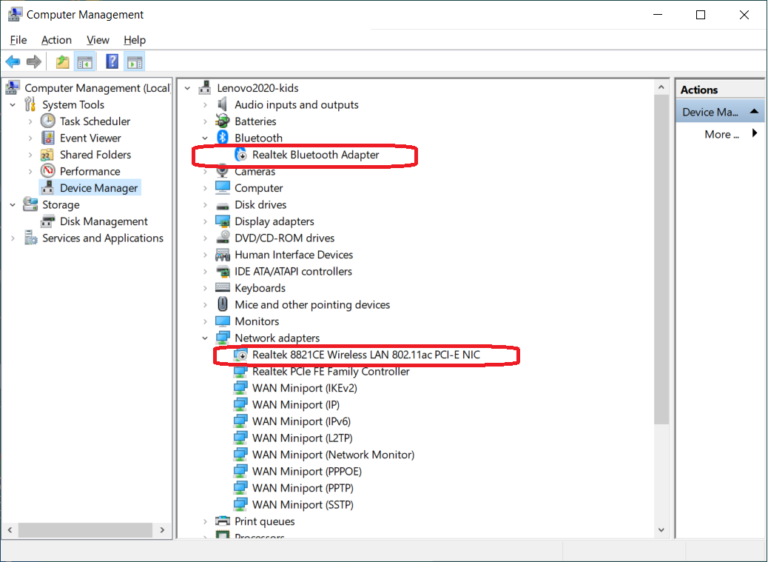
Task: Open the Action menu
Action: [x=56, y=40]
